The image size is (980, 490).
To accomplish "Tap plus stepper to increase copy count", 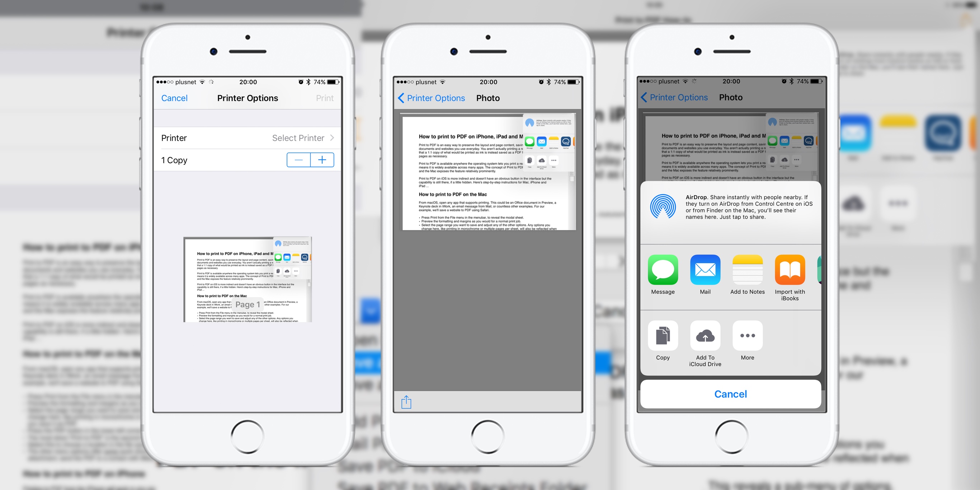I will click(x=322, y=160).
